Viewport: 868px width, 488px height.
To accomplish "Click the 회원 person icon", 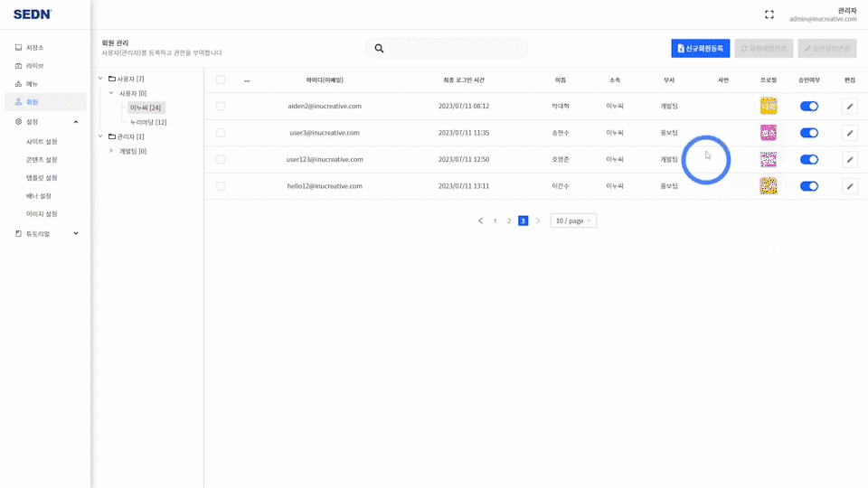I will 18,102.
